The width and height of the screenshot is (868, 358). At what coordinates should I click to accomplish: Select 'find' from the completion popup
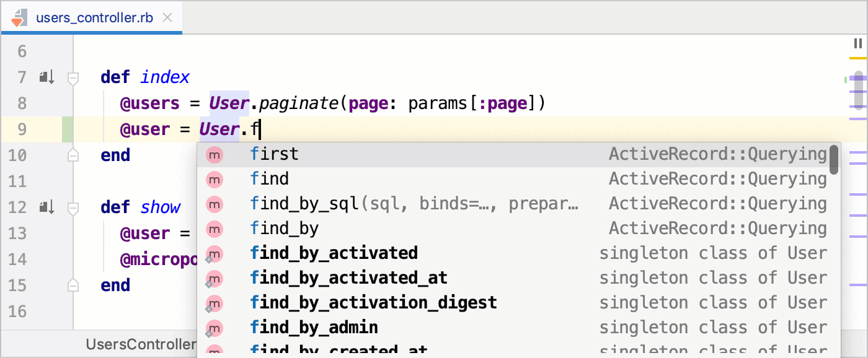[x=270, y=179]
